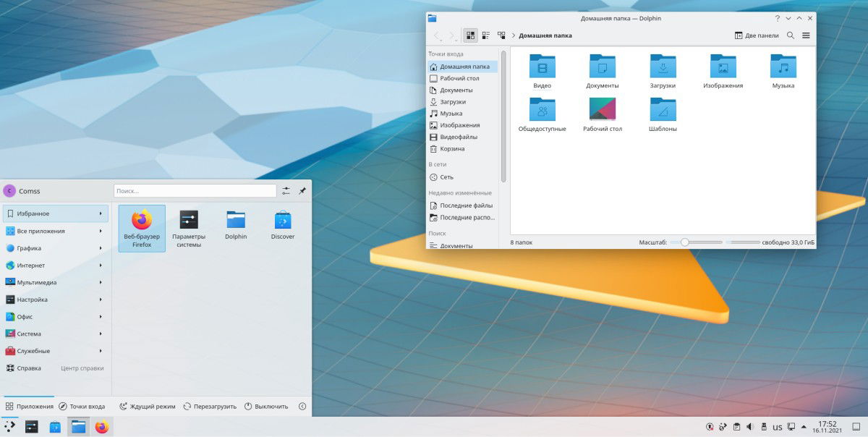Screen dimensions: 868x437
Task: Click Домашняя папка breadcrumb in Dolphin
Action: pyautogui.click(x=545, y=35)
